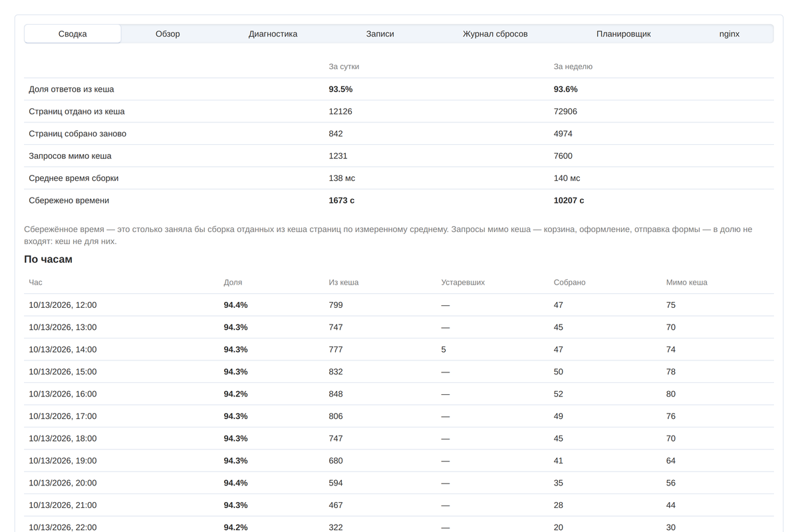
Task: Select the Сбережено времени label
Action: (x=69, y=200)
